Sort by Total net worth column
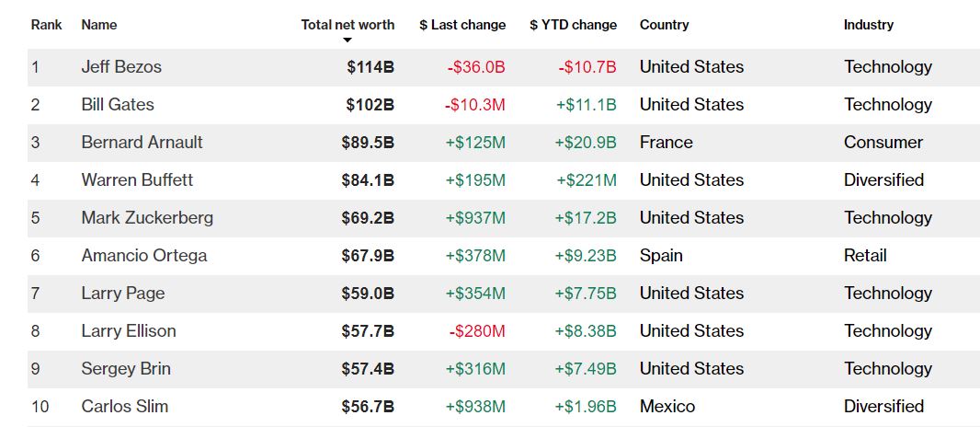The height and width of the screenshot is (427, 980). click(x=348, y=25)
